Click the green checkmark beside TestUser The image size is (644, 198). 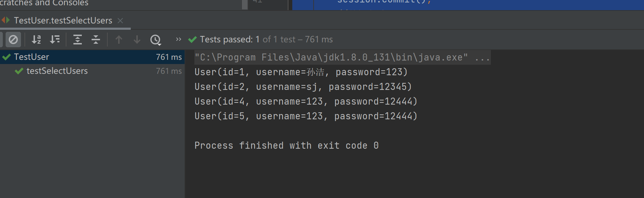tap(6, 57)
